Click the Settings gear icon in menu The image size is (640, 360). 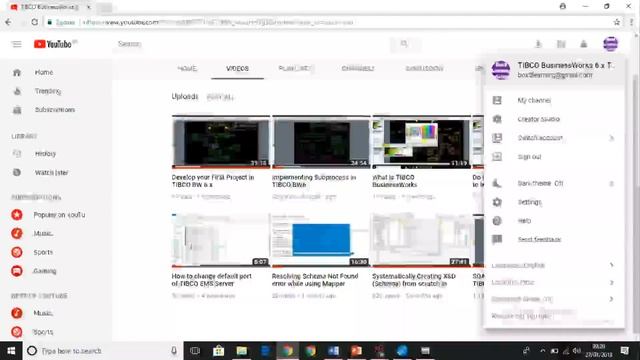pyautogui.click(x=497, y=202)
